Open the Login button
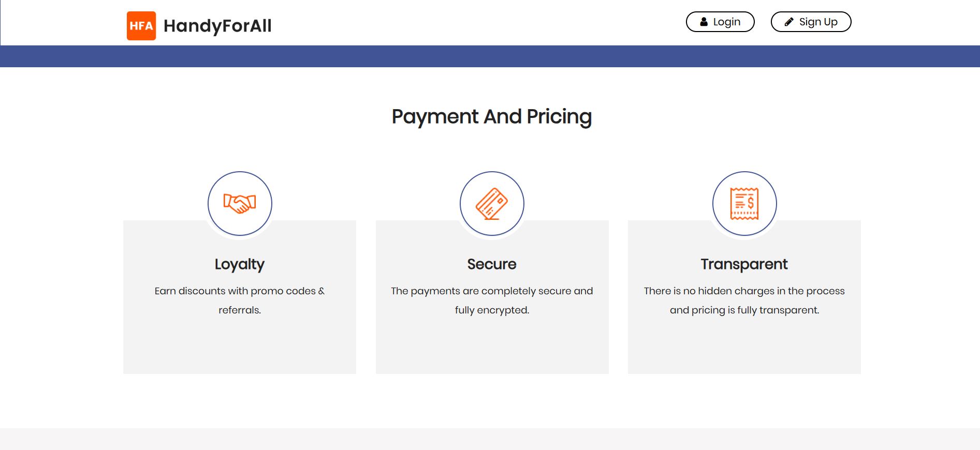The image size is (980, 450). (720, 22)
